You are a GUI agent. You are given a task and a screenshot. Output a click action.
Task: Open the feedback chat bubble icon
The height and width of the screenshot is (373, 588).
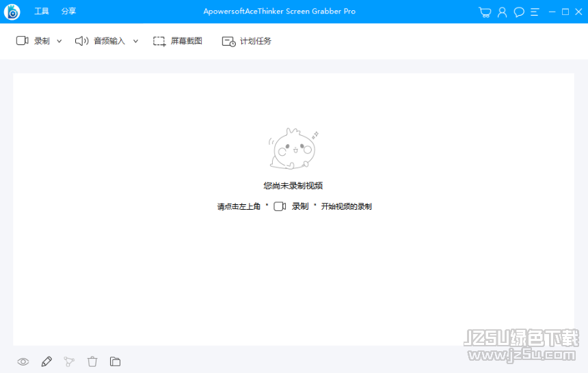(519, 12)
